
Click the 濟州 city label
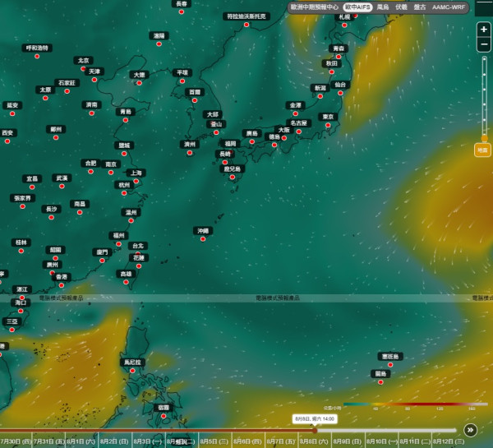[190, 145]
